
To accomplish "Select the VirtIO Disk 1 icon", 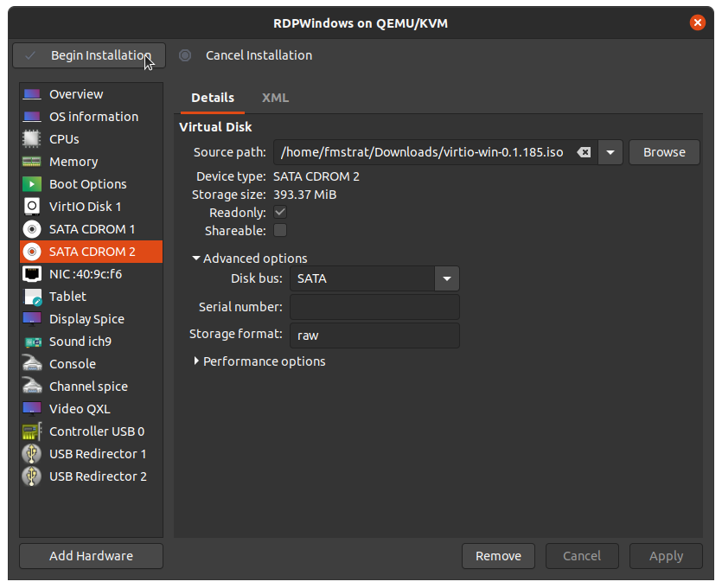I will click(32, 207).
